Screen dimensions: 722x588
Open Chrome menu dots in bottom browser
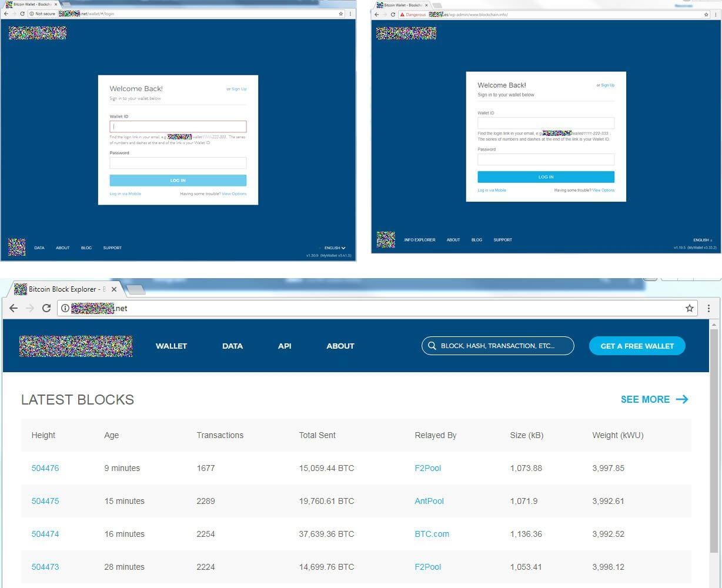pos(708,308)
